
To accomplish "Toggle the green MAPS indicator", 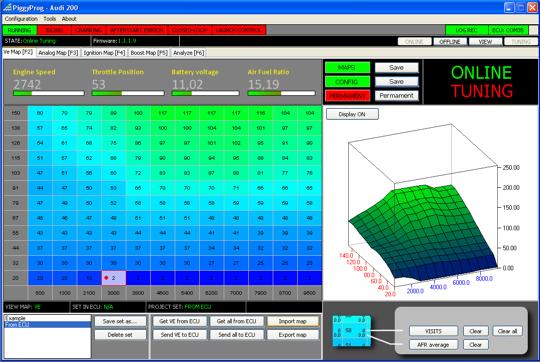I will [347, 68].
